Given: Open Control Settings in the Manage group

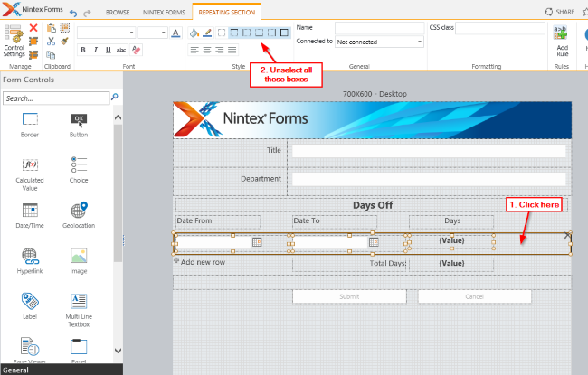Looking at the screenshot, I should click(14, 41).
